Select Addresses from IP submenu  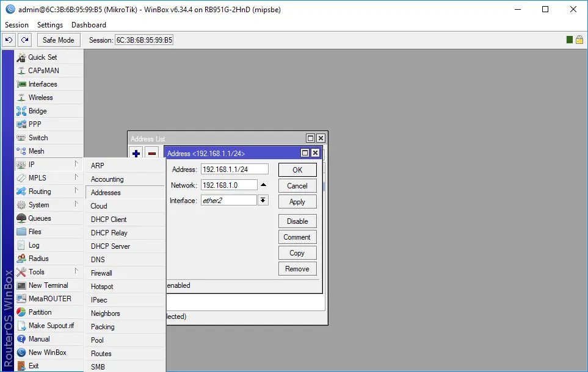click(125, 193)
